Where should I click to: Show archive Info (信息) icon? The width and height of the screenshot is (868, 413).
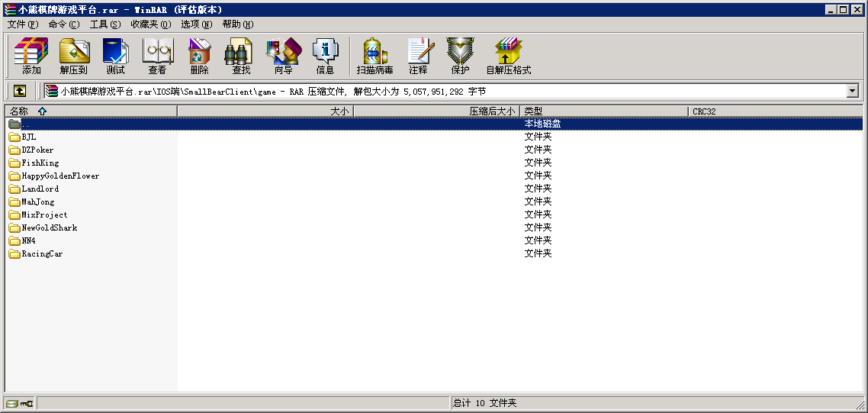tap(325, 56)
